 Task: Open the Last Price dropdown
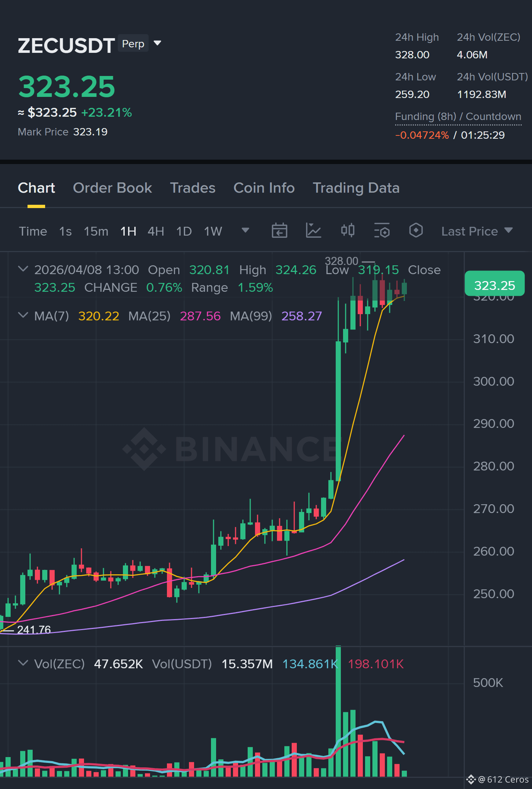[477, 231]
